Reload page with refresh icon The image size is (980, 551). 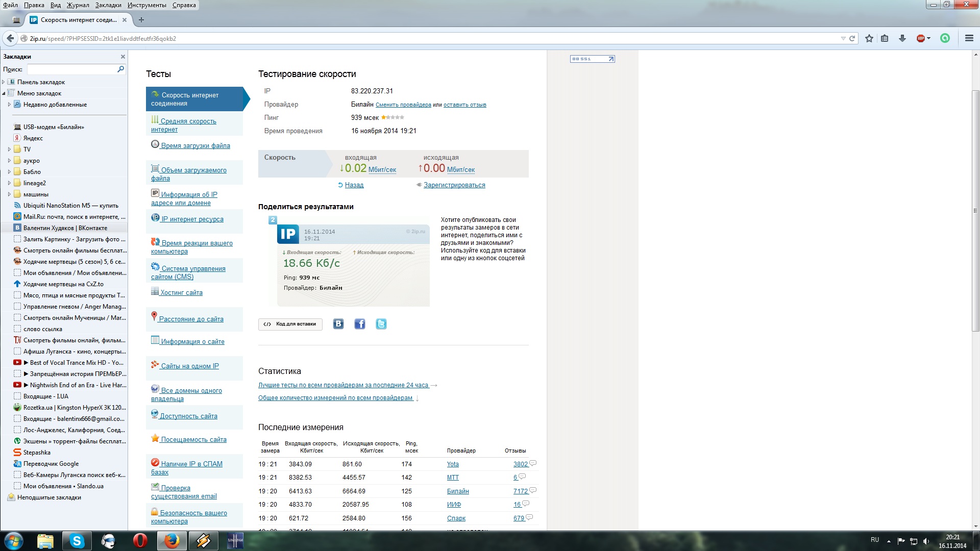pos(852,38)
